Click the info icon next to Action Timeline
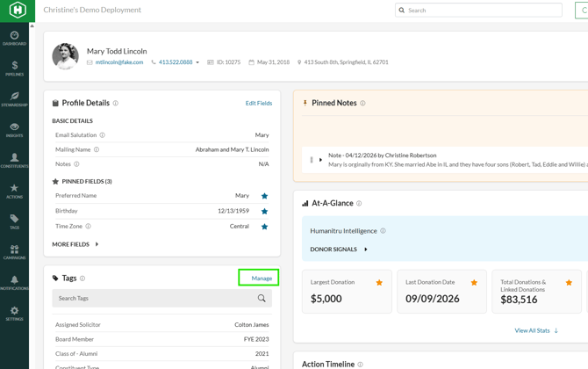 pos(360,365)
